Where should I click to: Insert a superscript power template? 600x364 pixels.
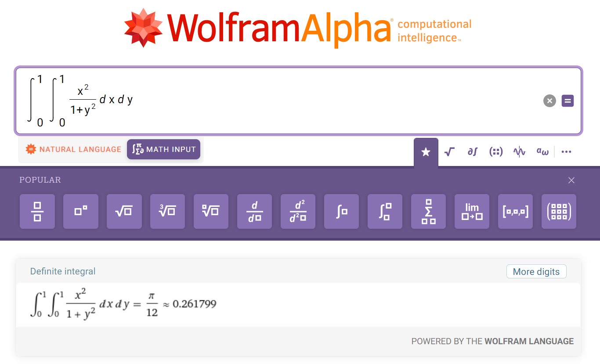point(81,212)
